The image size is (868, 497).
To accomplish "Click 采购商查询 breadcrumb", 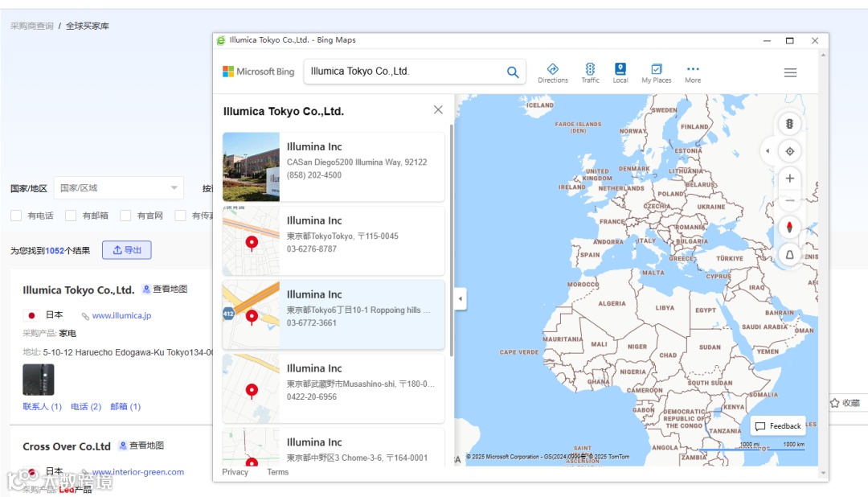I will pyautogui.click(x=31, y=26).
